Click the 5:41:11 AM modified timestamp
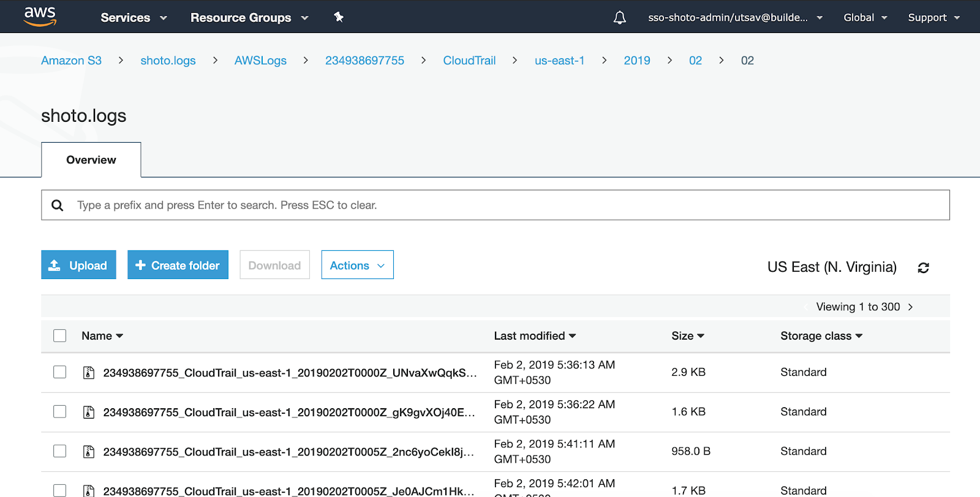The width and height of the screenshot is (980, 497). click(554, 451)
